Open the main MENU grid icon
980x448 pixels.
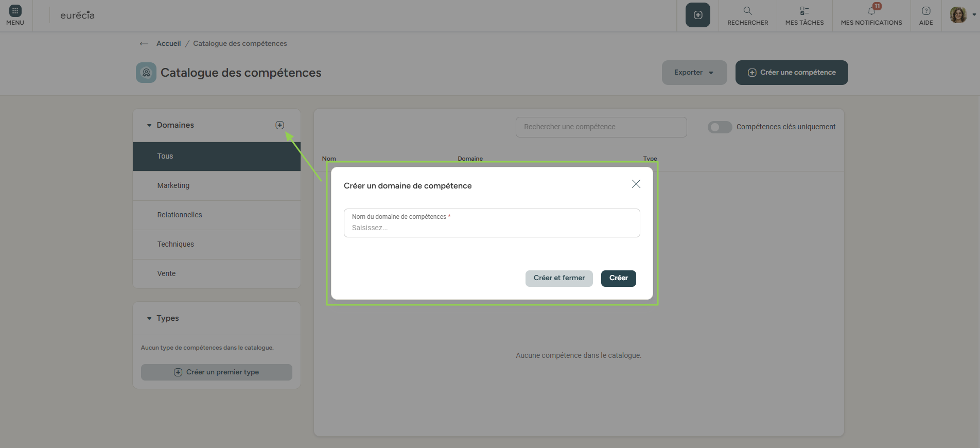click(x=15, y=11)
